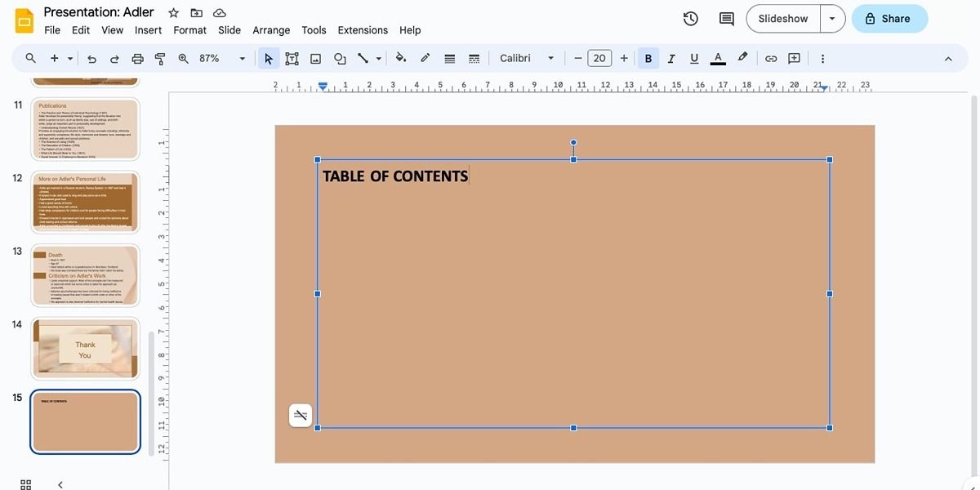Click the Share button
Screen dimensions: 980x490
[889, 18]
